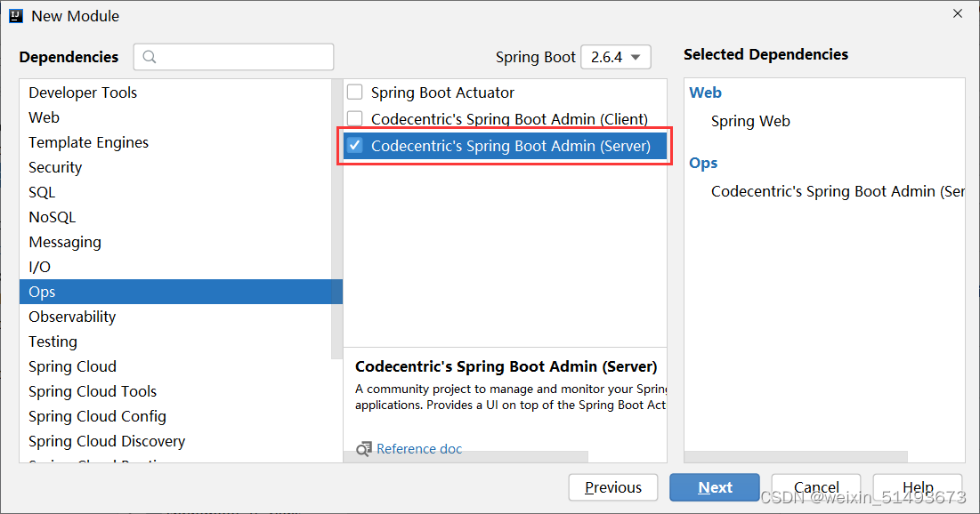Image resolution: width=980 pixels, height=514 pixels.
Task: Select the Messaging category
Action: point(64,242)
